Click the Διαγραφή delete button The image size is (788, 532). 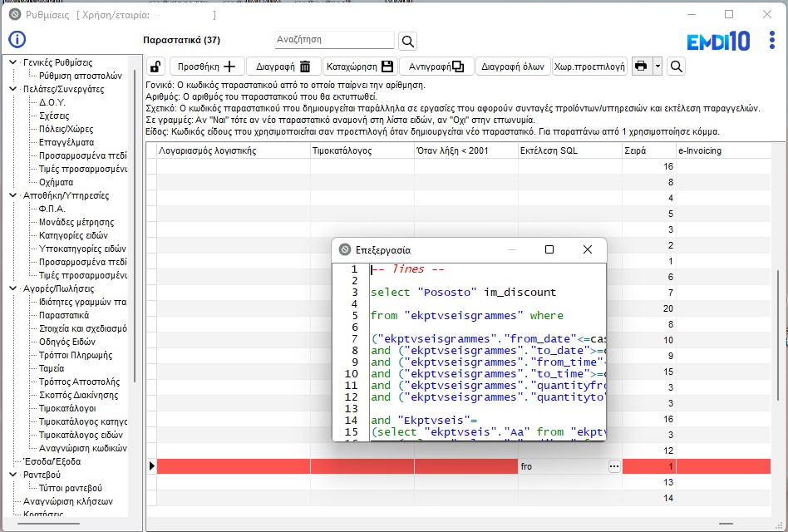coord(283,66)
